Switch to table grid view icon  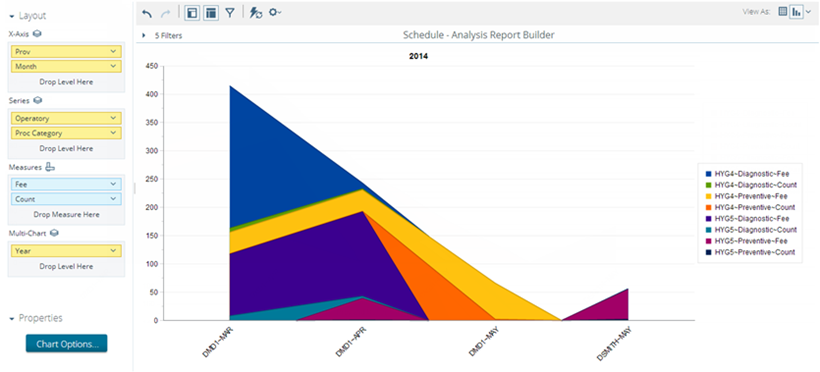(783, 12)
